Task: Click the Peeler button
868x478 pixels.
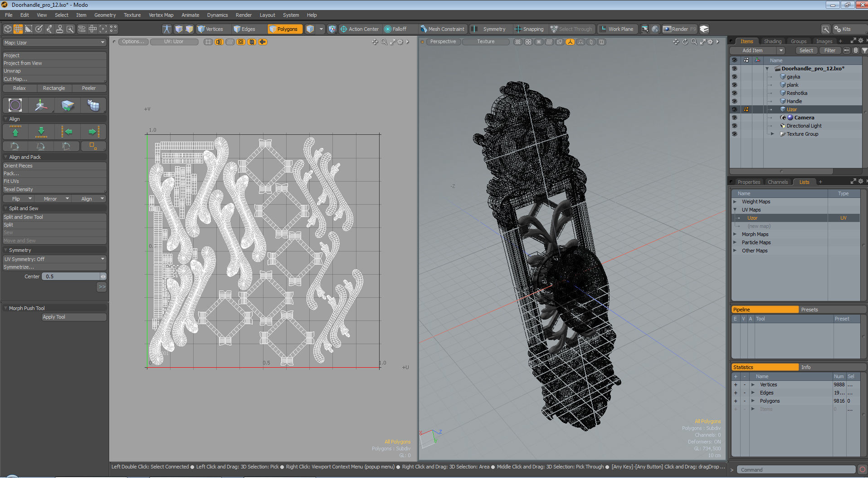Action: [x=89, y=88]
